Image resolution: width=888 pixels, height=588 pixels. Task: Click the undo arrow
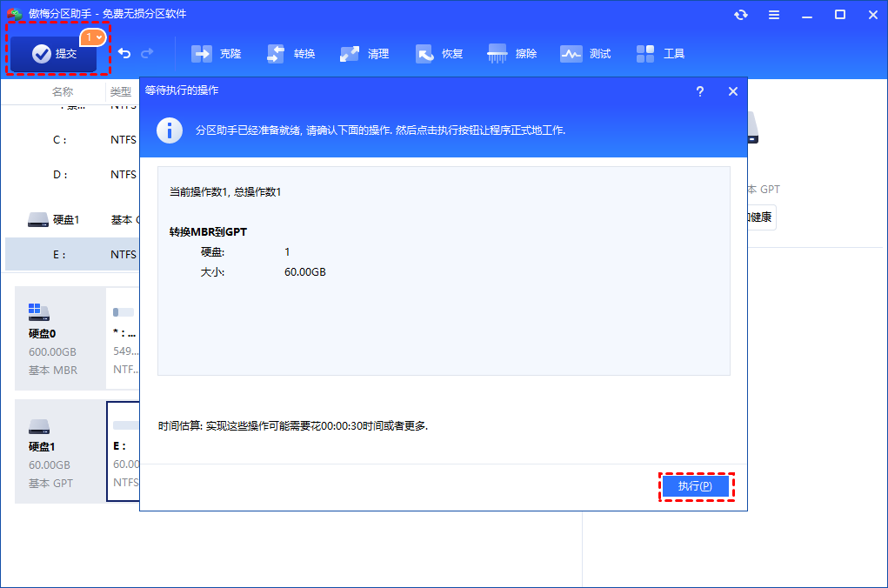(124, 53)
